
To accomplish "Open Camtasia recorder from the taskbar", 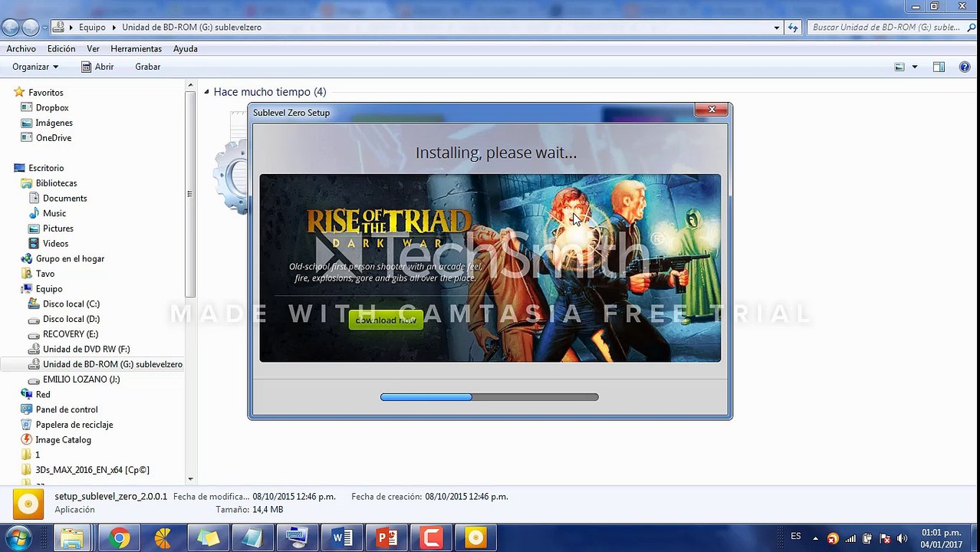I will coord(431,538).
